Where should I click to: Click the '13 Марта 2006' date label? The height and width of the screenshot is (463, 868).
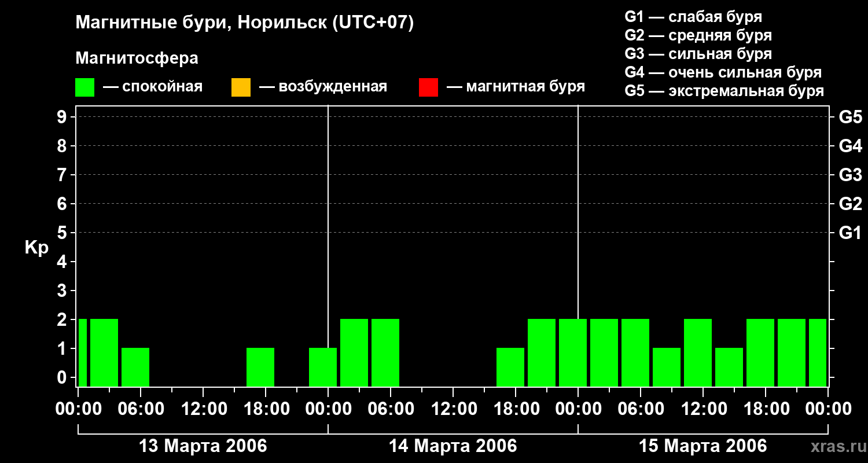(203, 446)
